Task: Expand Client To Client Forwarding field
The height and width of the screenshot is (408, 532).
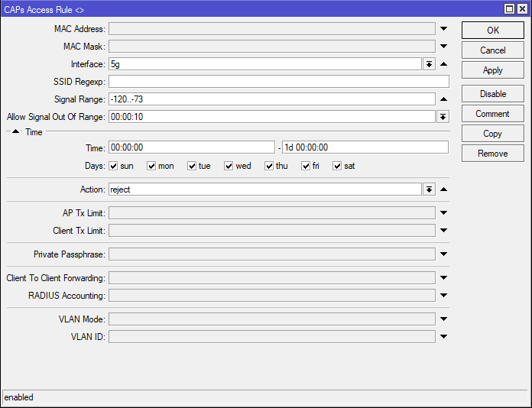Action: tap(443, 278)
